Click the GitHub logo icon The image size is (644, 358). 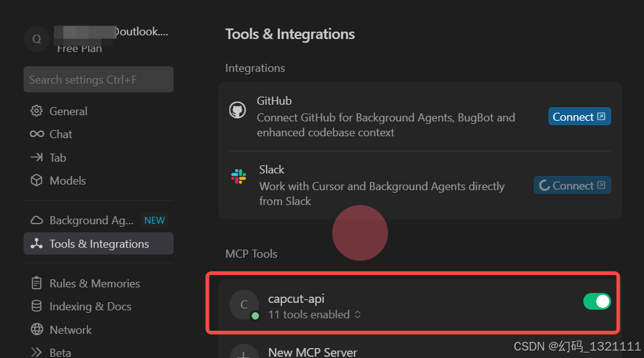[237, 110]
